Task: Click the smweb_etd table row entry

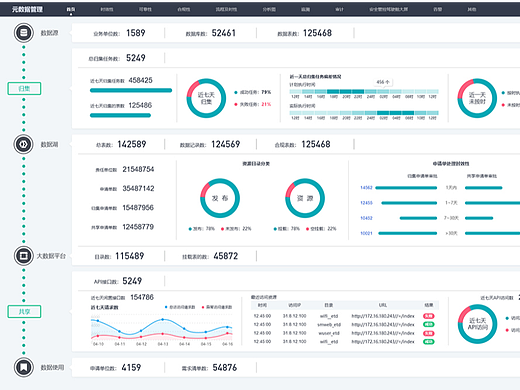Action: 329,324
